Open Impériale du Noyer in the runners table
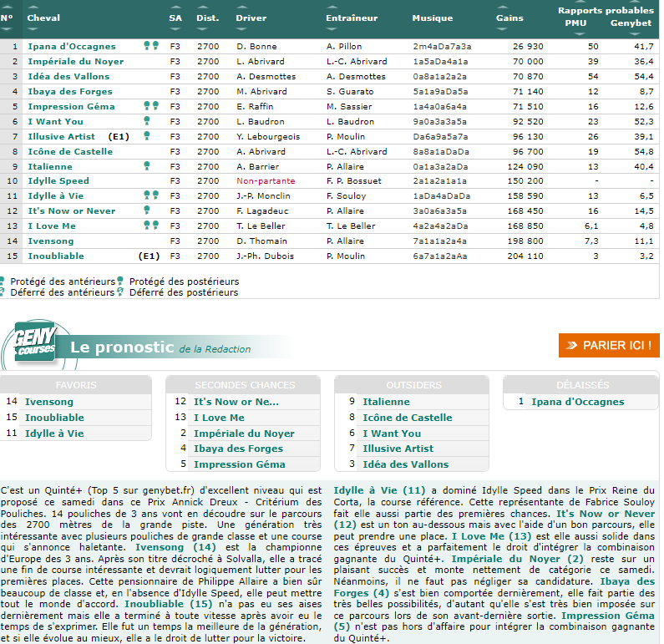Image resolution: width=664 pixels, height=644 pixels. [76, 62]
